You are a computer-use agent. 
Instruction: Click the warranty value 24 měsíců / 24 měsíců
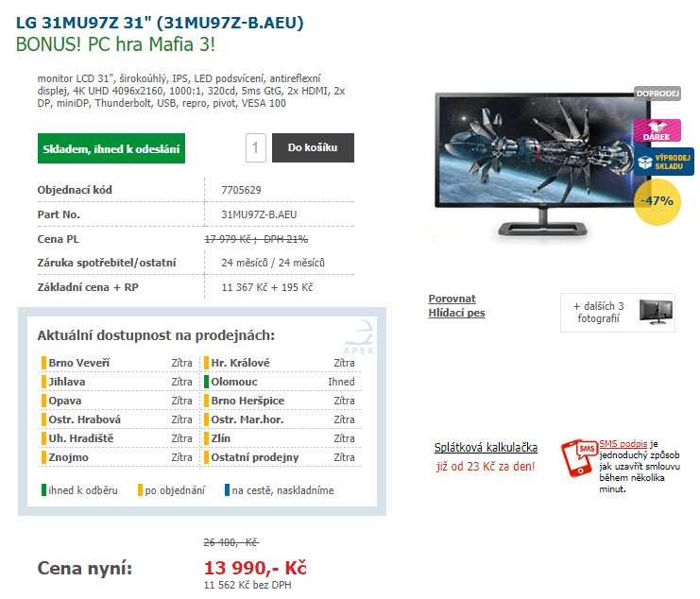[x=273, y=263]
